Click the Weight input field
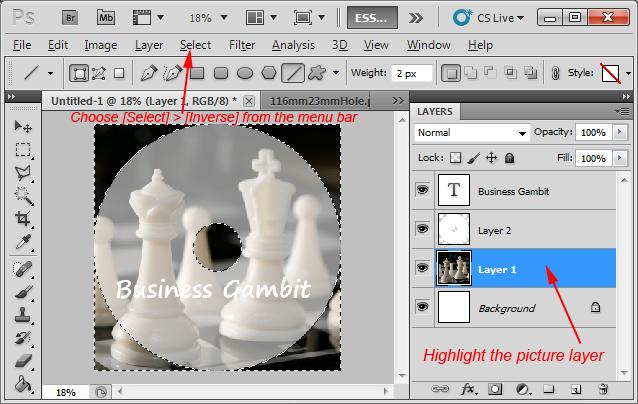This screenshot has width=638, height=404. [x=411, y=73]
